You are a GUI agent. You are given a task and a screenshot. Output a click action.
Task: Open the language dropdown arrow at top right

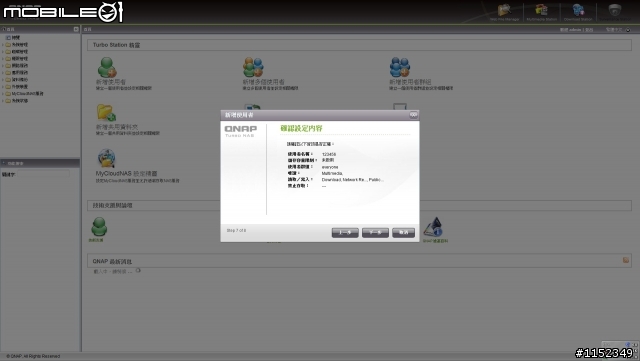coord(628,30)
